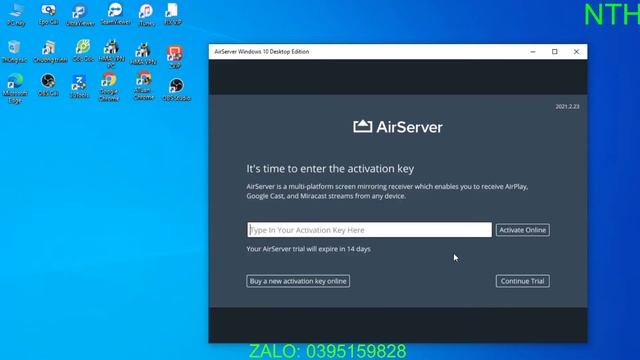640x360 pixels.
Task: Close the AirServer window
Action: pyautogui.click(x=576, y=52)
